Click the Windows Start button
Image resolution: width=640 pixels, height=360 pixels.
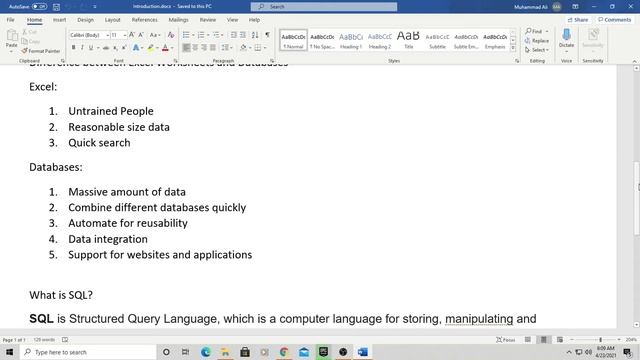click(9, 352)
